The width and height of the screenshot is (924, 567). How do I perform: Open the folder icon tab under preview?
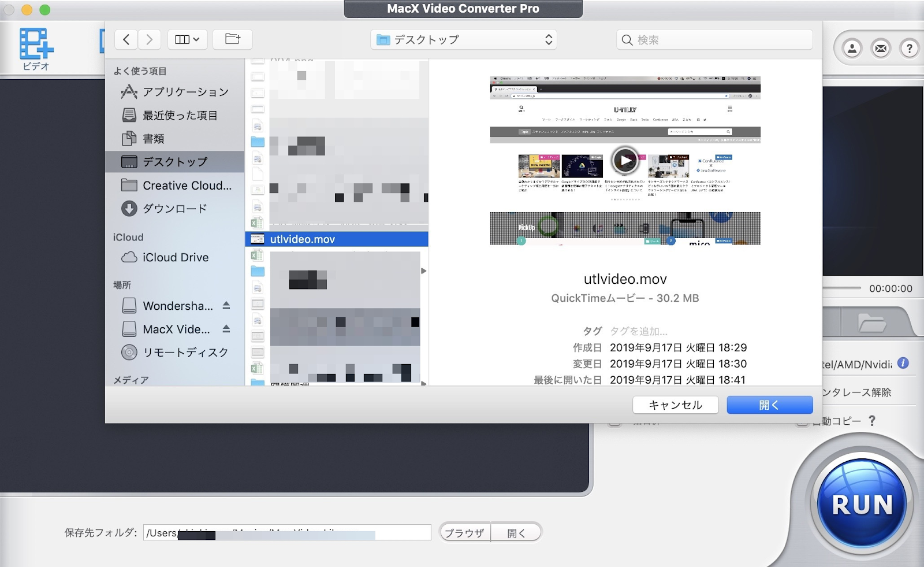(872, 323)
